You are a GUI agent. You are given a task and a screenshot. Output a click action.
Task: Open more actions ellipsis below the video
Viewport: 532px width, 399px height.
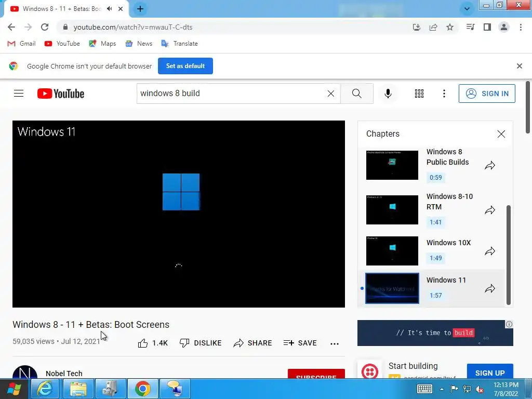(x=335, y=343)
